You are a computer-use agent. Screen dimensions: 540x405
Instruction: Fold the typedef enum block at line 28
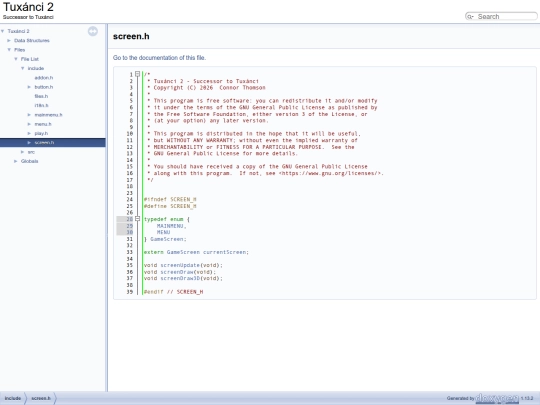137,219
